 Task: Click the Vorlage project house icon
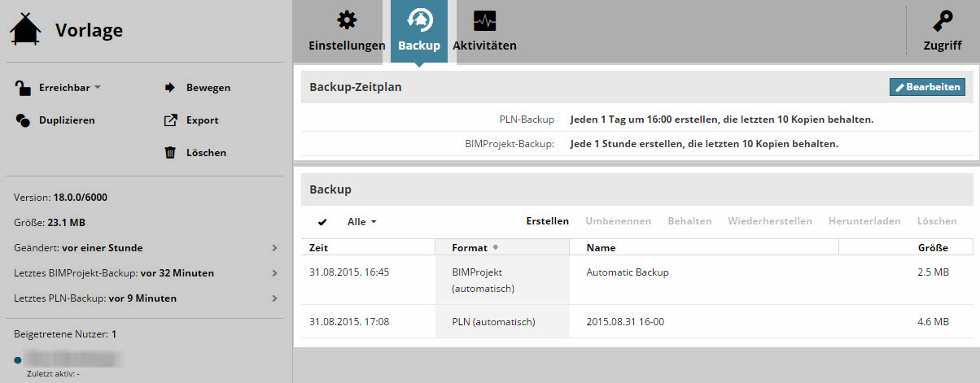25,30
